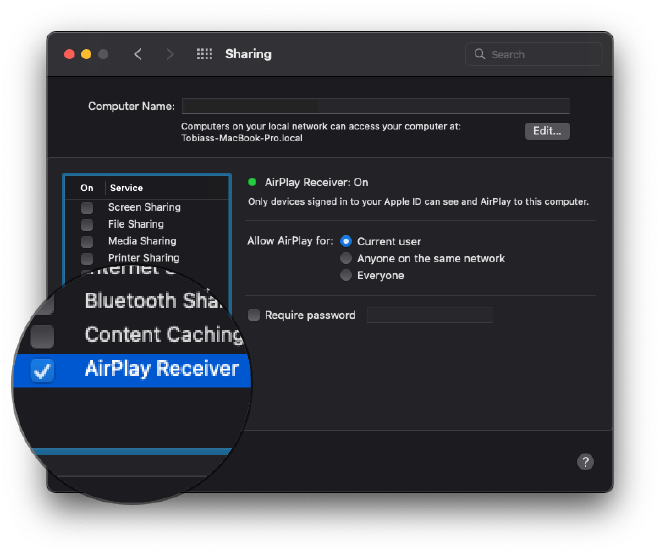Click the back navigation arrow

[138, 54]
